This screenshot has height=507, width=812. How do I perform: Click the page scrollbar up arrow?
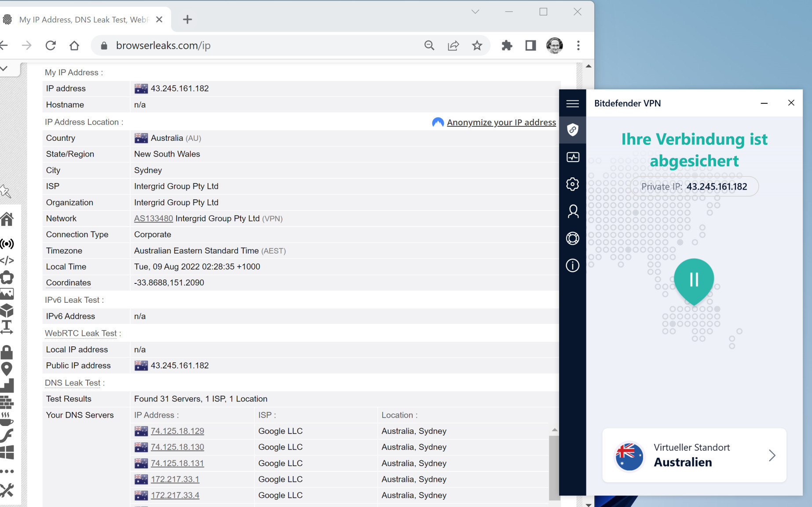(x=589, y=66)
